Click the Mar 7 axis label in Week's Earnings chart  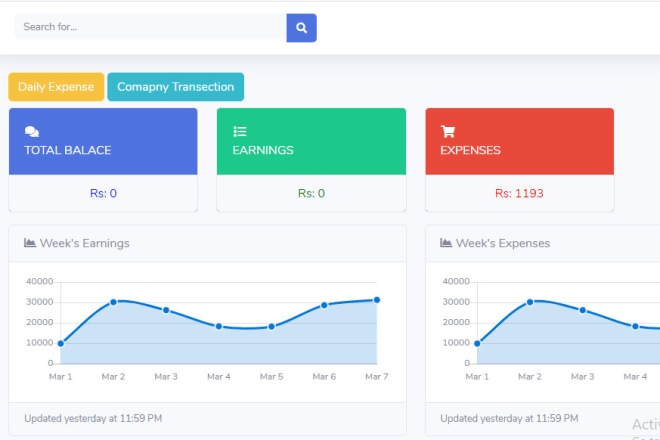click(377, 376)
